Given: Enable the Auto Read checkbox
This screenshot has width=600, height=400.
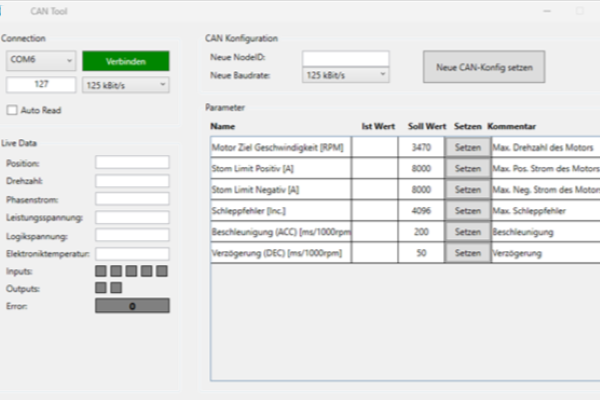Looking at the screenshot, I should point(12,109).
